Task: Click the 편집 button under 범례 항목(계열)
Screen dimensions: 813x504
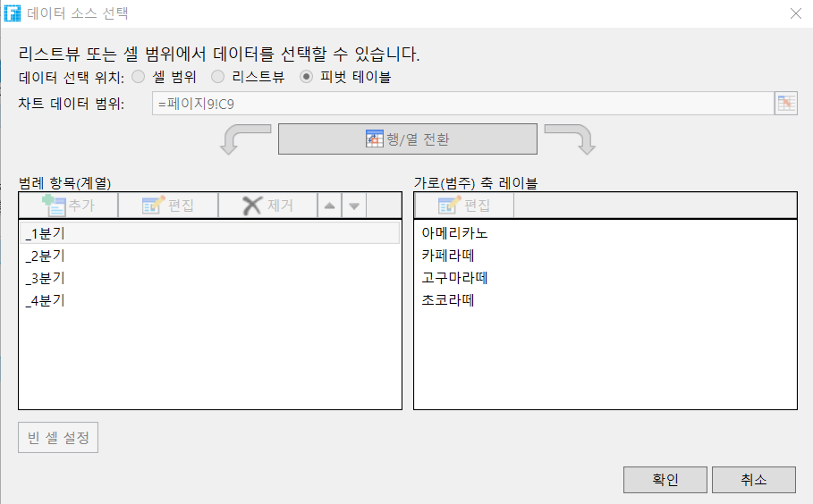Action: [x=168, y=206]
